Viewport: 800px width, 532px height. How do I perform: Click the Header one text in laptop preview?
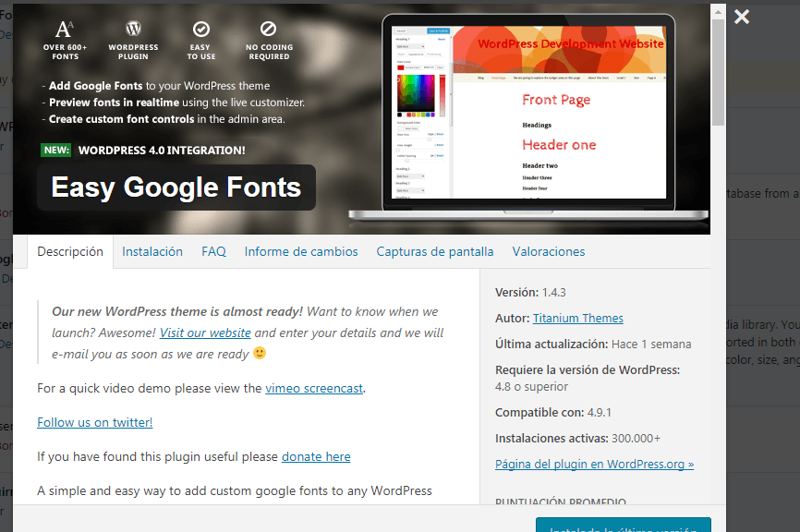click(559, 145)
